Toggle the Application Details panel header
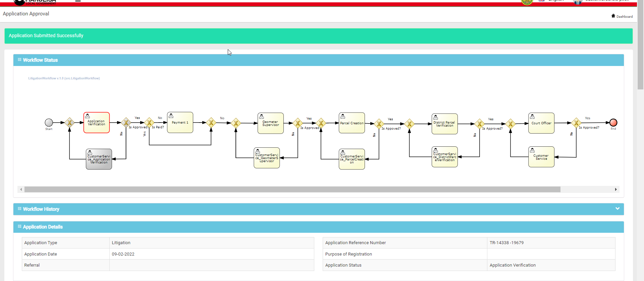Image resolution: width=644 pixels, height=281 pixels. (319, 227)
